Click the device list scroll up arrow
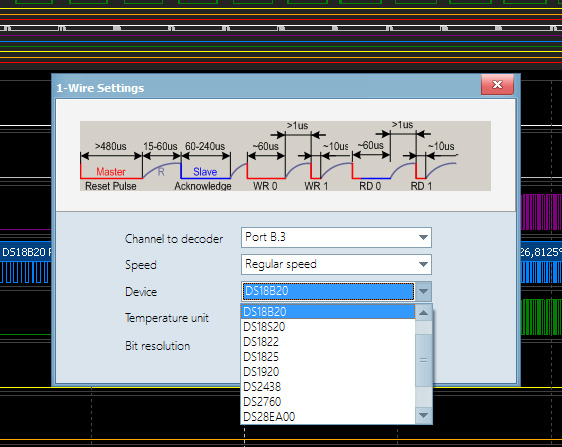The width and height of the screenshot is (562, 447). [x=423, y=313]
